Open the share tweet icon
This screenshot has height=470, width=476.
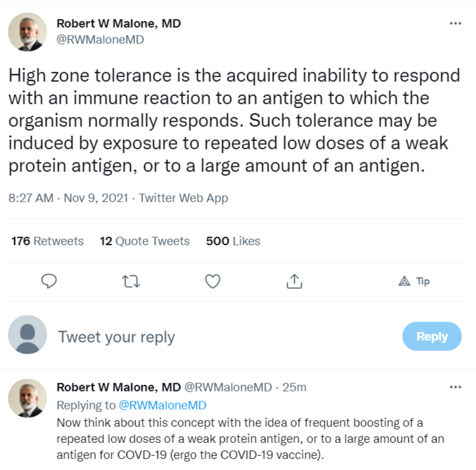(294, 281)
